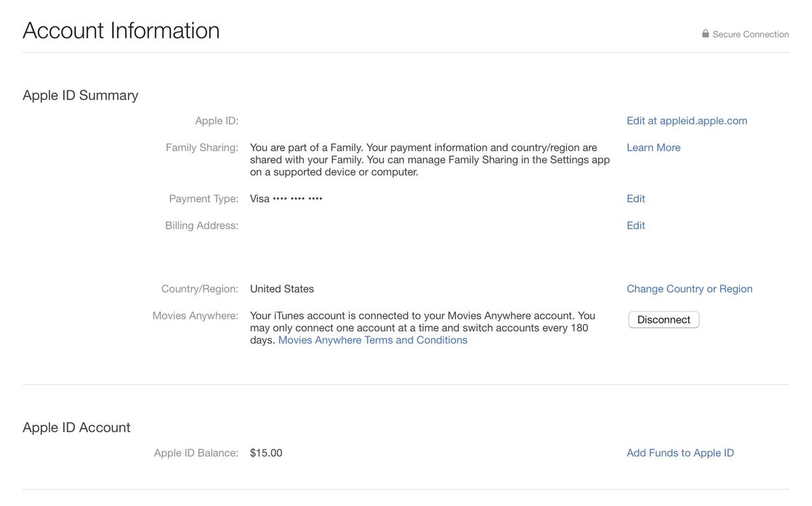Open Edit at appleid.apple.com
Screen dimensions: 812x506
tap(687, 120)
